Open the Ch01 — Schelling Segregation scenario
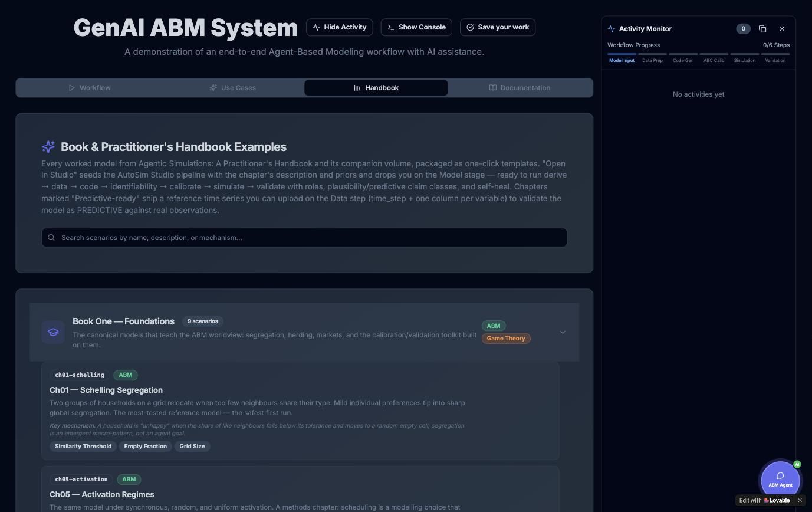Screen dimensions: 812x512 point(300,411)
